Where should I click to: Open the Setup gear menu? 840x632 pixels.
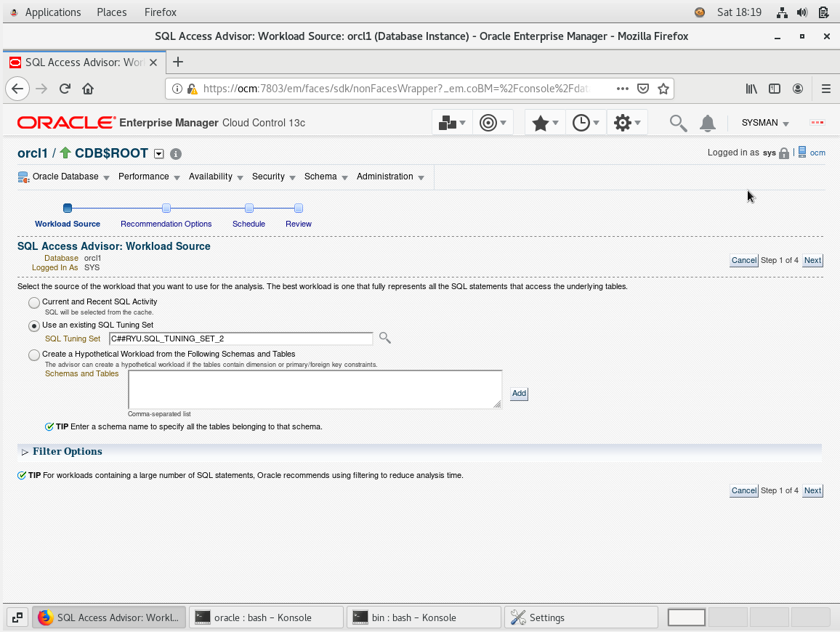[627, 123]
